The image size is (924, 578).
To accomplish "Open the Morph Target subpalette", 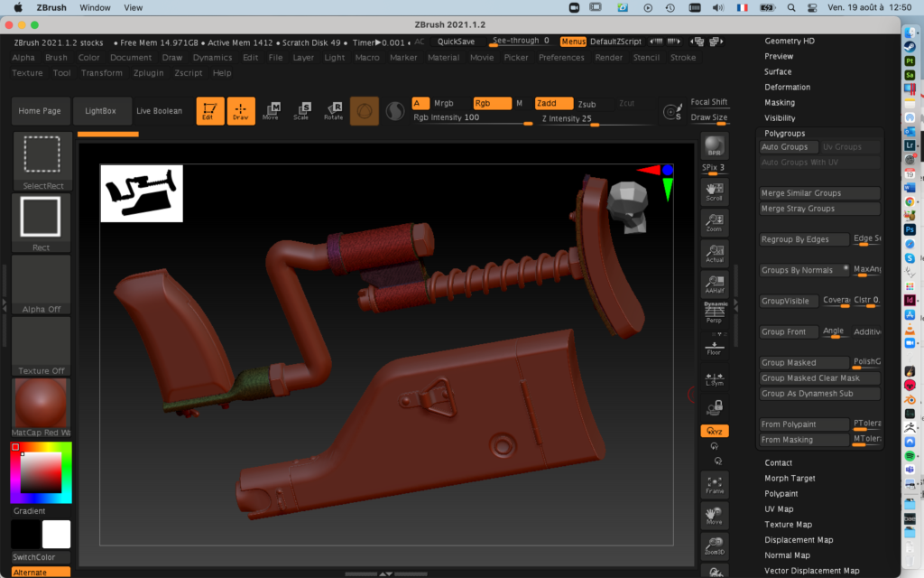I will (790, 478).
